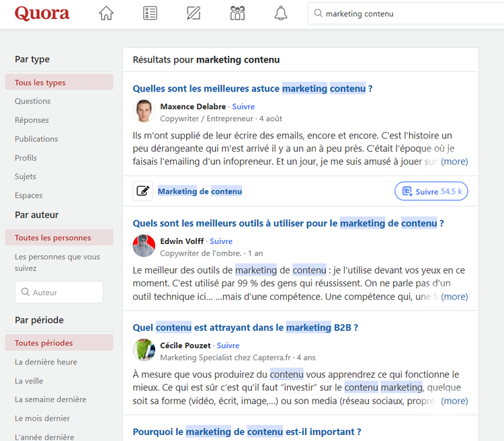Screen dimensions: 504x441
Task: Open Maxence Delabre's name link
Action: coord(193,106)
